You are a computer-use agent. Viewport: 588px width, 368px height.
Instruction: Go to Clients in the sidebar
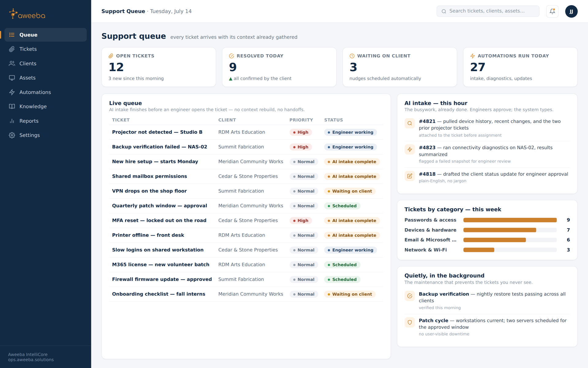[45, 63]
